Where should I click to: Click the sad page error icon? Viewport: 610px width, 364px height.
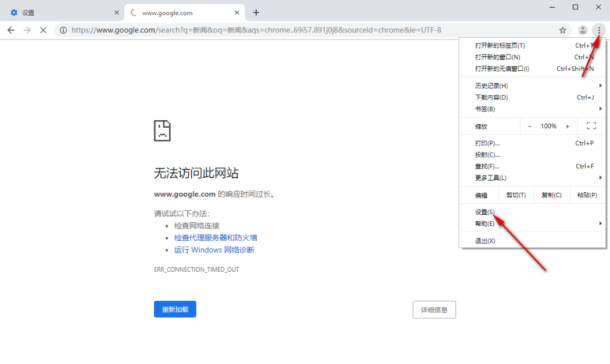[162, 131]
